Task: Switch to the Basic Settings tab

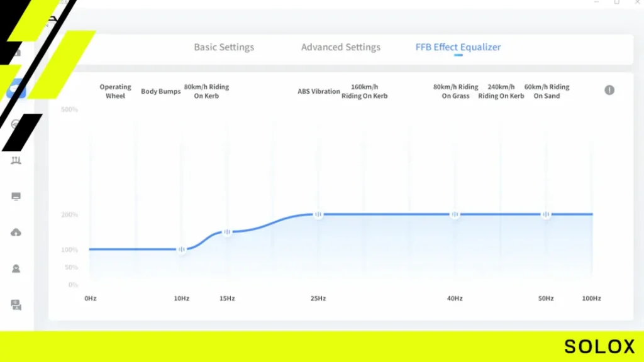Action: point(224,47)
